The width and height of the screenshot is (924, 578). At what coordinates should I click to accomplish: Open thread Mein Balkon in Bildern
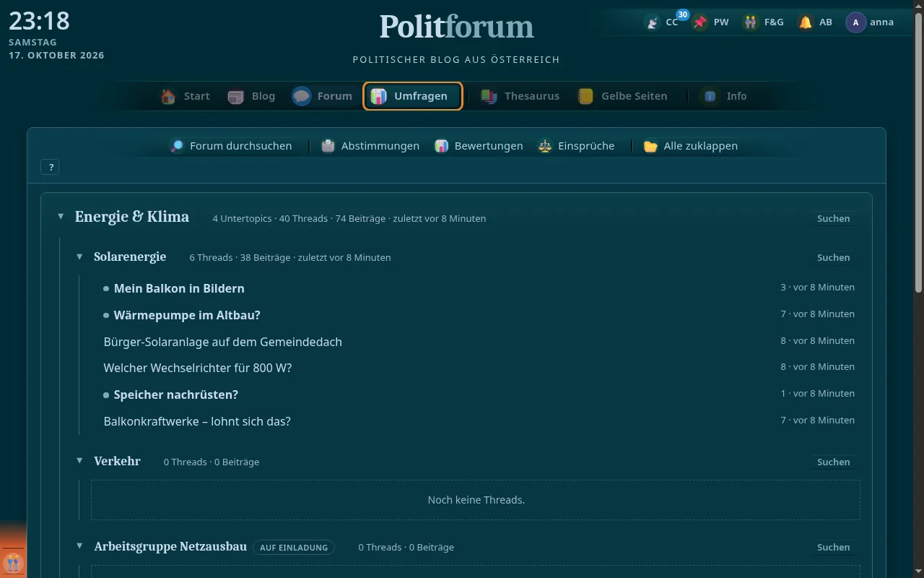pos(179,288)
